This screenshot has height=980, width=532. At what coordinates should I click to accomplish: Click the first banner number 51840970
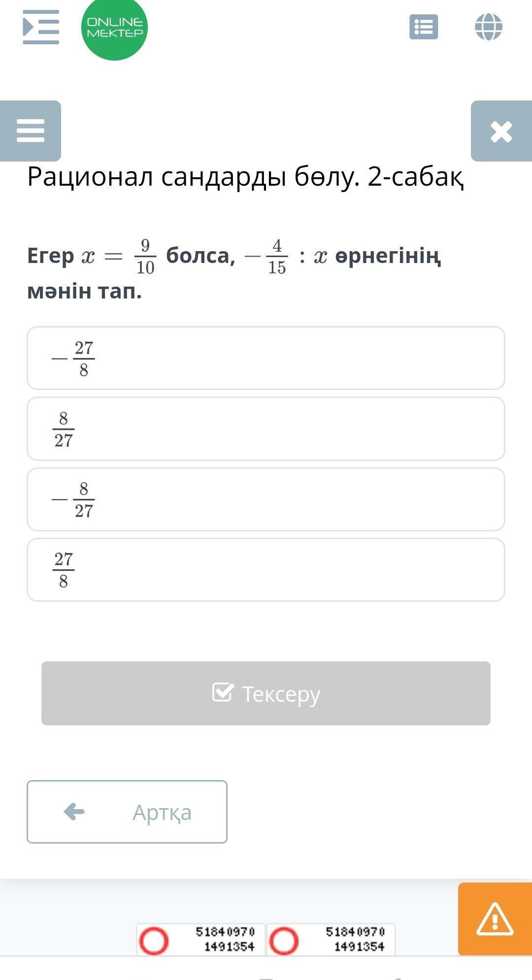click(x=225, y=932)
